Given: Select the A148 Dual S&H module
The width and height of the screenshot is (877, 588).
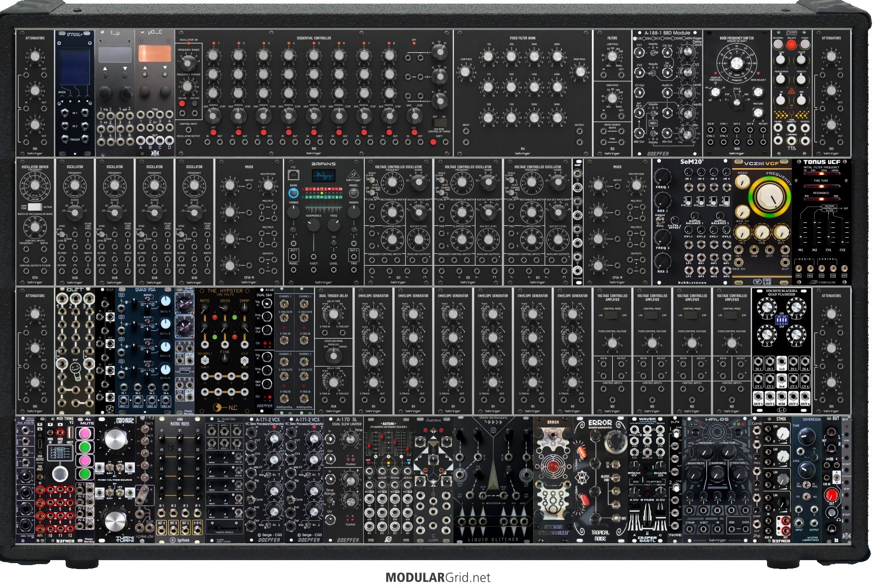Looking at the screenshot, I should click(264, 351).
